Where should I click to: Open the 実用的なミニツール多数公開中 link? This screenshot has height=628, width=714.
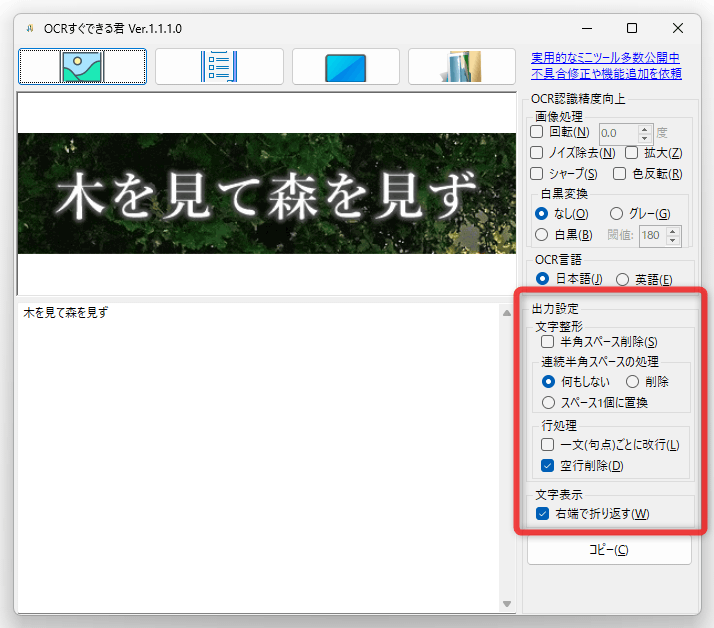pos(605,58)
